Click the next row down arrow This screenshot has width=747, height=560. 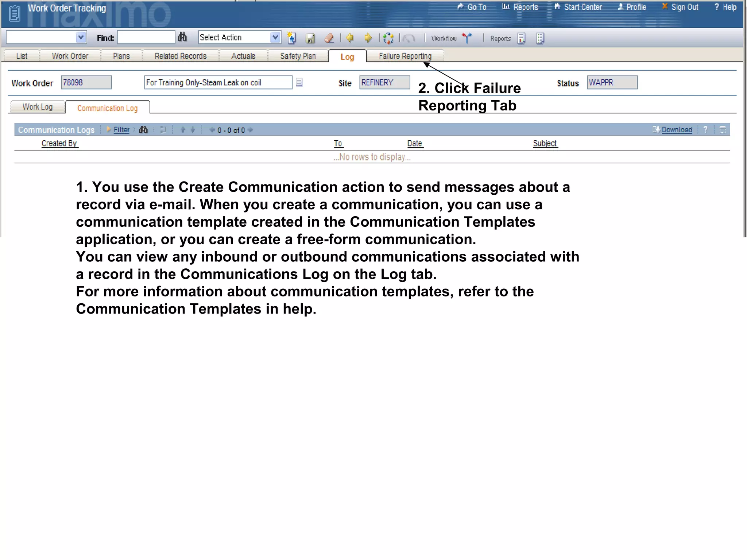coord(193,130)
